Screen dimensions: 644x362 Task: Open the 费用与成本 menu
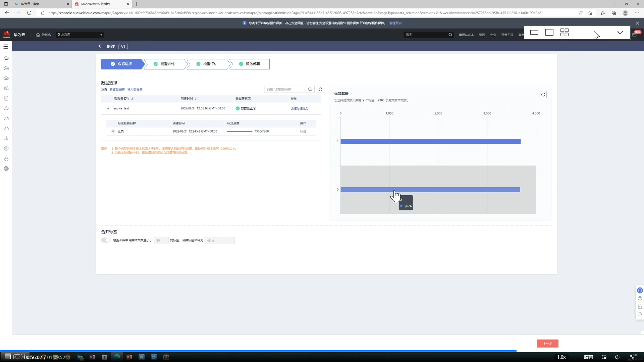(466, 35)
